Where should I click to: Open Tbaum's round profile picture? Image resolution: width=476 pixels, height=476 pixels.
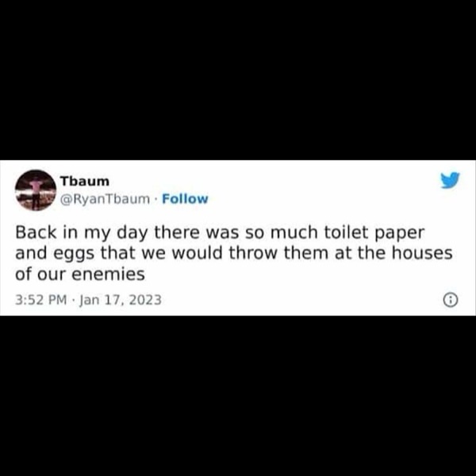(x=36, y=190)
